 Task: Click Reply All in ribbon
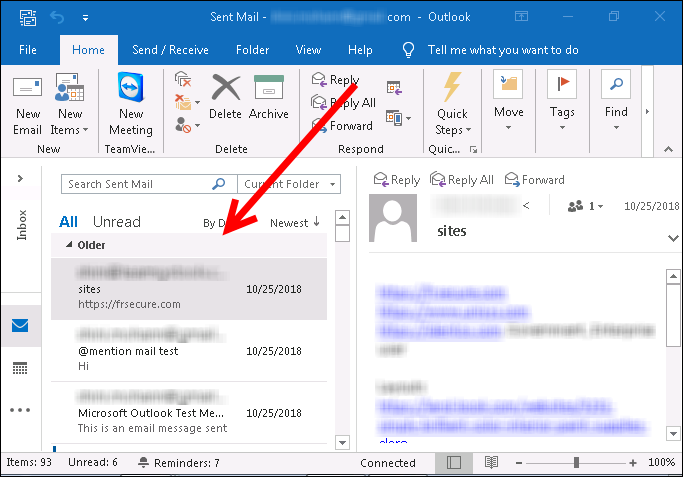pos(343,103)
